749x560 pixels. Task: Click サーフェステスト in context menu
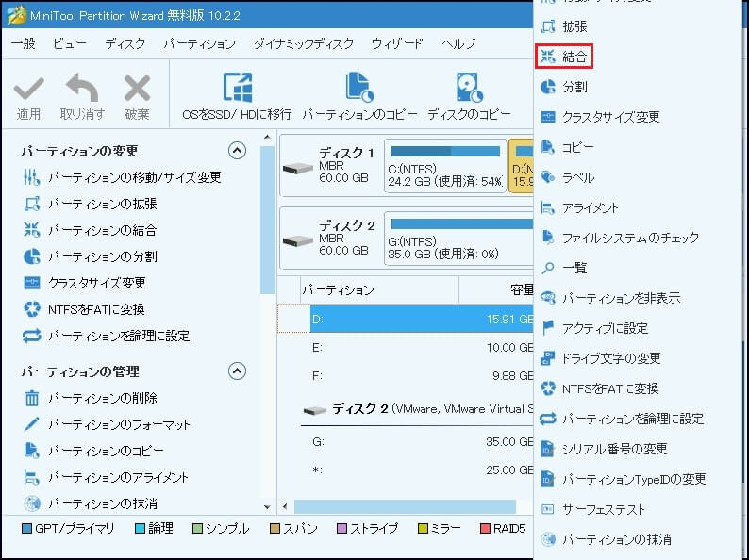(x=603, y=509)
